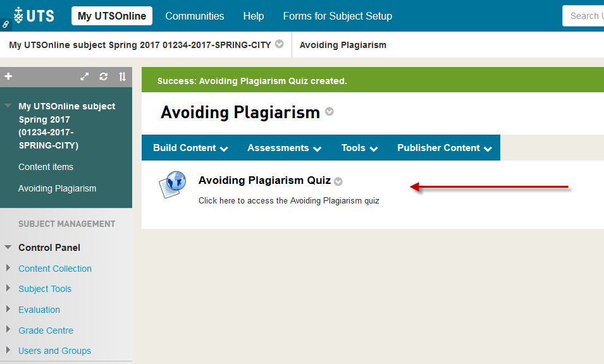604x364 pixels.
Task: Open the Tools dropdown menu
Action: (359, 148)
